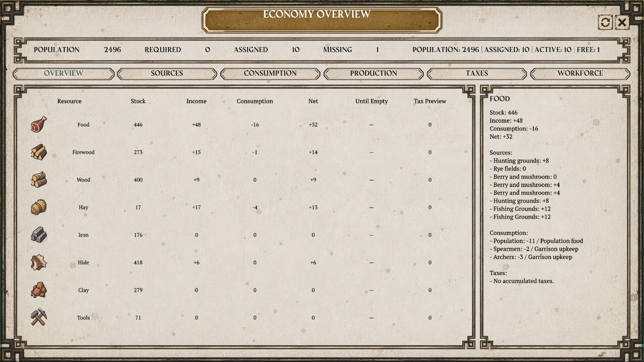Close the Economy Overview window
Viewport: 644px width, 362px height.
(x=622, y=22)
